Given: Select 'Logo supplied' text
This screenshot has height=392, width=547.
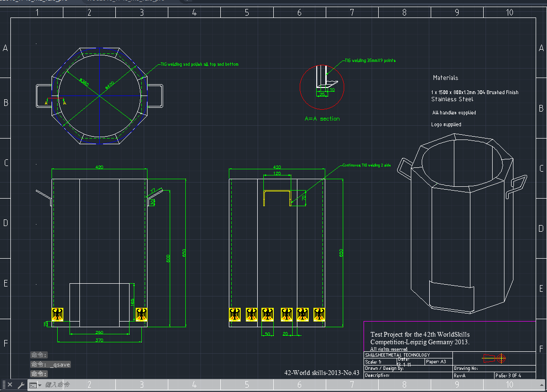Looking at the screenshot, I should 446,125.
